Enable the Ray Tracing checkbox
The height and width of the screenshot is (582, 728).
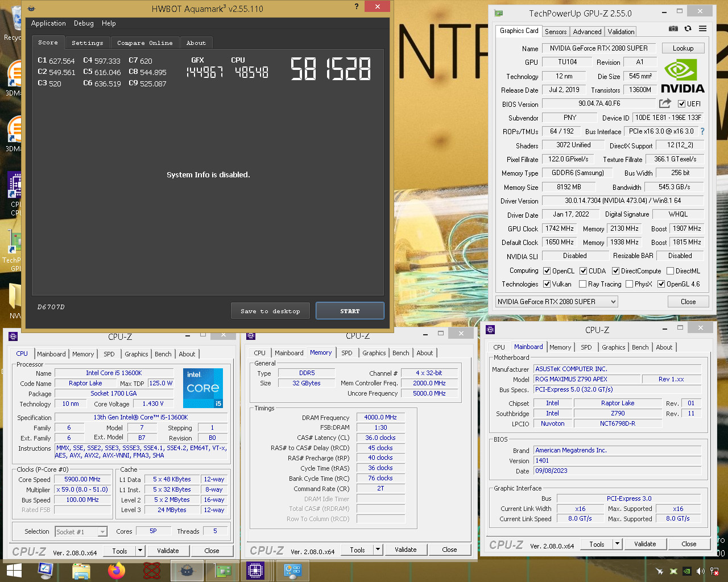582,284
